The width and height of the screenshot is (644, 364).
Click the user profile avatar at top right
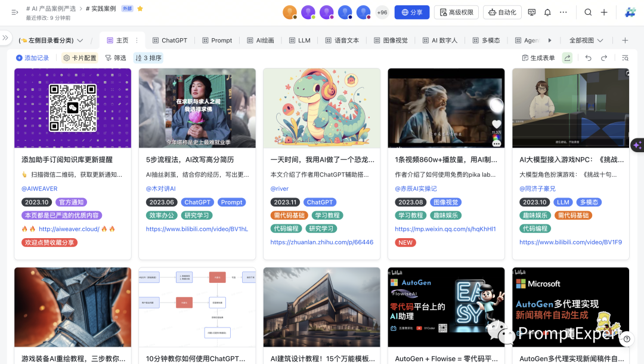tap(630, 13)
